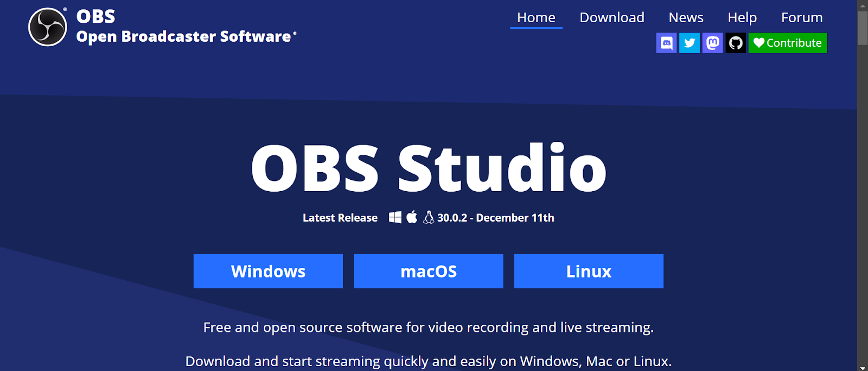Screen dimensions: 868x371
Task: Click the scrollbar down arrow
Action: coord(863,367)
